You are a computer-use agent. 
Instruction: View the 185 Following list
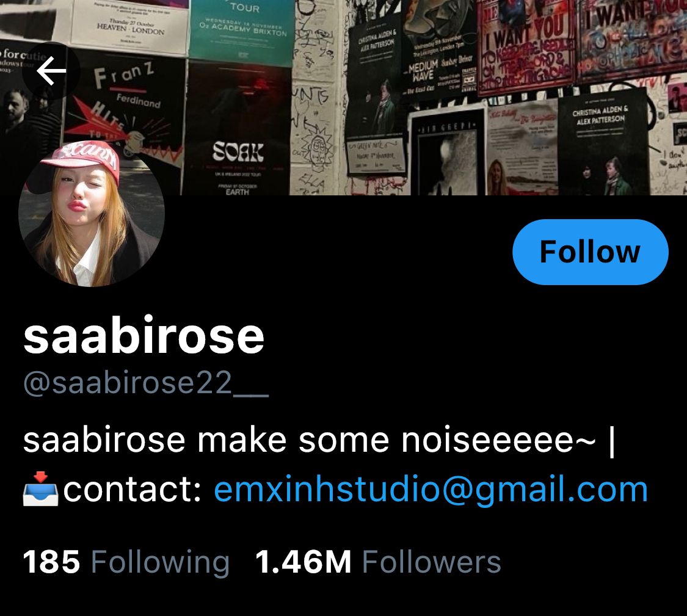126,562
